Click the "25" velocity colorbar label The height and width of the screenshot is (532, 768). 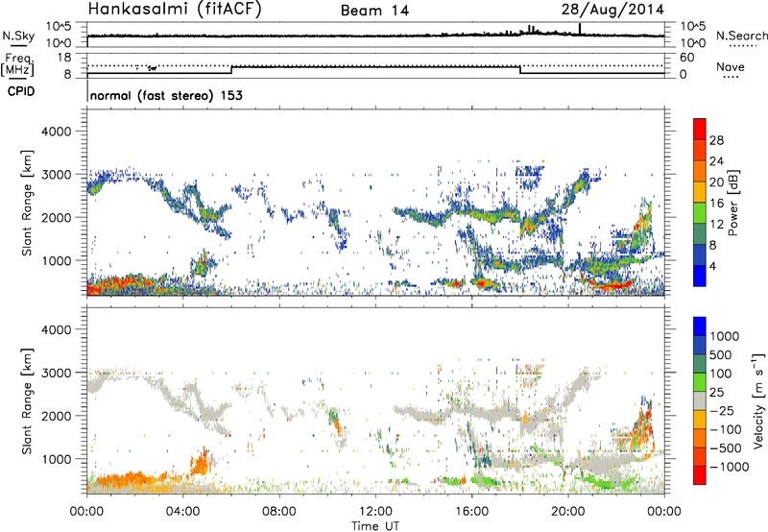pyautogui.click(x=717, y=393)
